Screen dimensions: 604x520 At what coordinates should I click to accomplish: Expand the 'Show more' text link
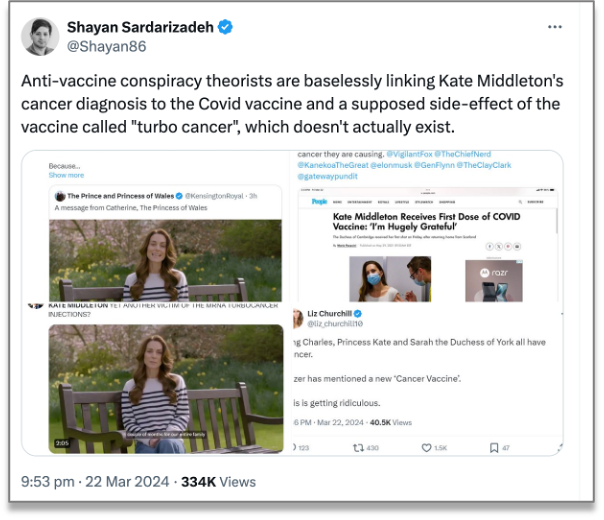[x=67, y=175]
